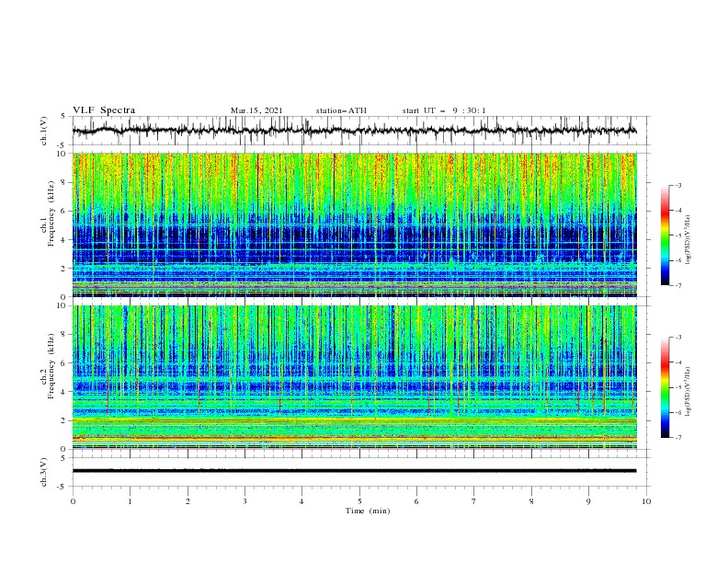Click the ch.2 color scale bar
The height and width of the screenshot is (563, 728).
(x=665, y=387)
